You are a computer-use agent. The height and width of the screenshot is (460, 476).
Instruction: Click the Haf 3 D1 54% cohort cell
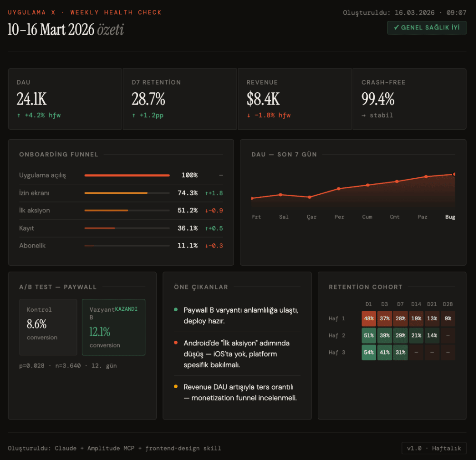[x=369, y=353]
